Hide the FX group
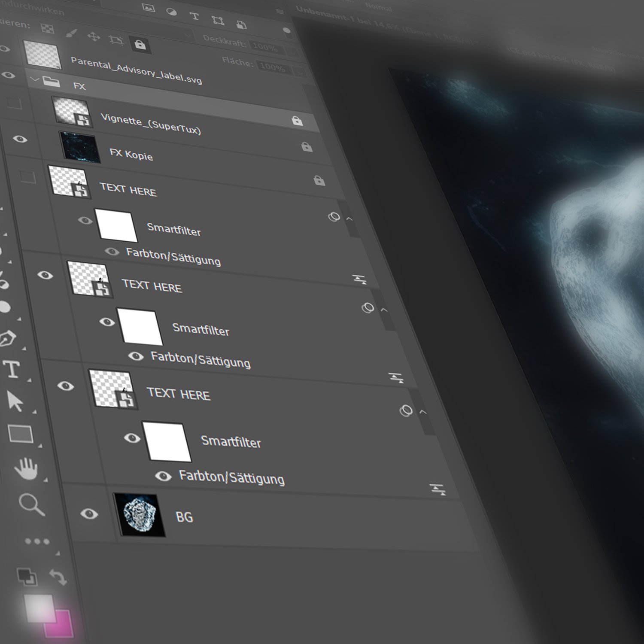 [8, 75]
